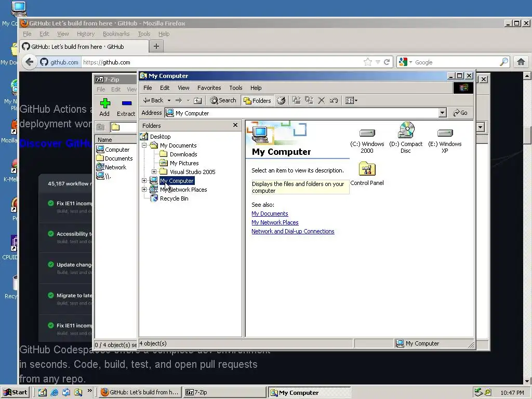Expand the My Computer tree node
532x399 pixels.
144,180
